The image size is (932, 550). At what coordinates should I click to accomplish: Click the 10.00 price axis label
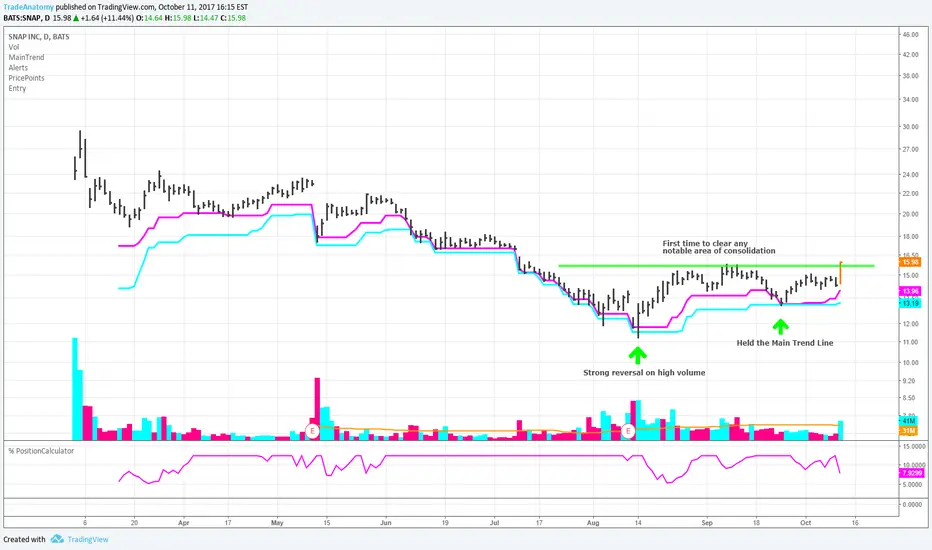click(x=911, y=363)
